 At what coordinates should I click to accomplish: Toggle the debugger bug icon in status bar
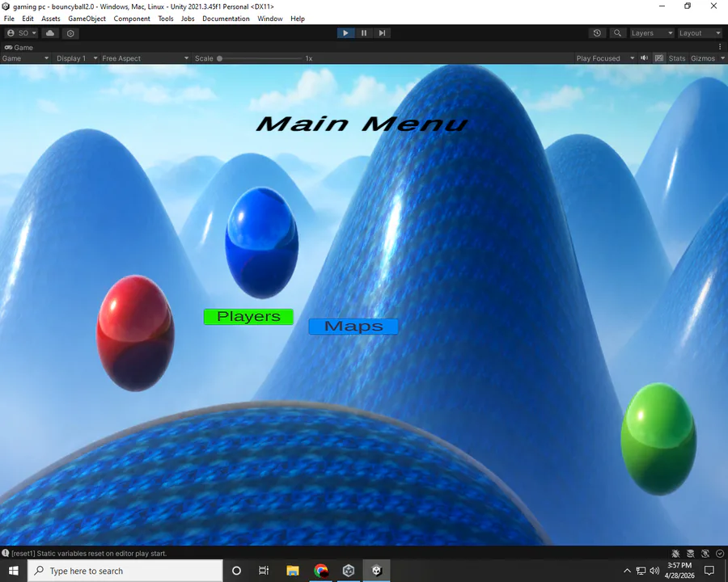click(x=675, y=553)
